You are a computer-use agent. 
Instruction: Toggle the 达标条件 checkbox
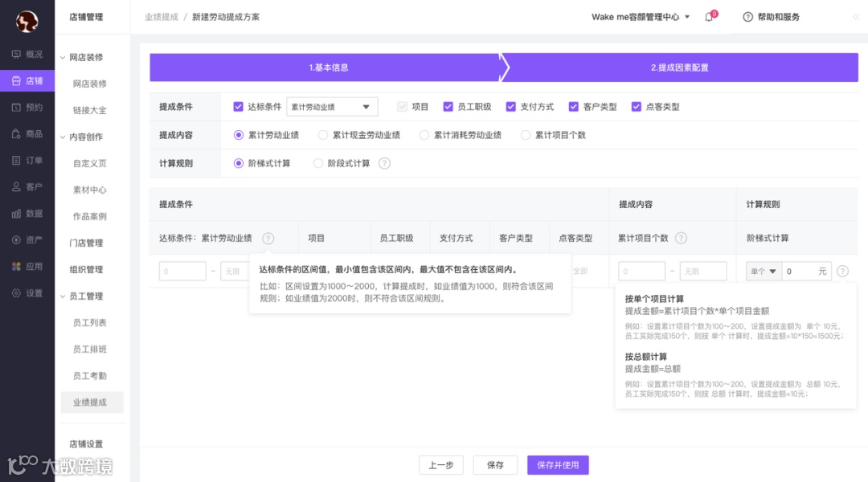(238, 107)
